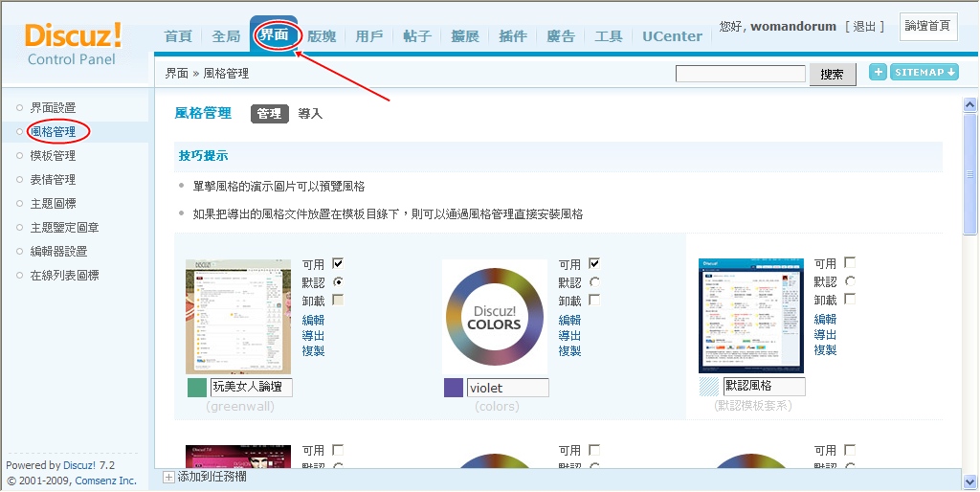Click the Comsenz Inc. footer link
Image resolution: width=980 pixels, height=492 pixels.
click(105, 481)
